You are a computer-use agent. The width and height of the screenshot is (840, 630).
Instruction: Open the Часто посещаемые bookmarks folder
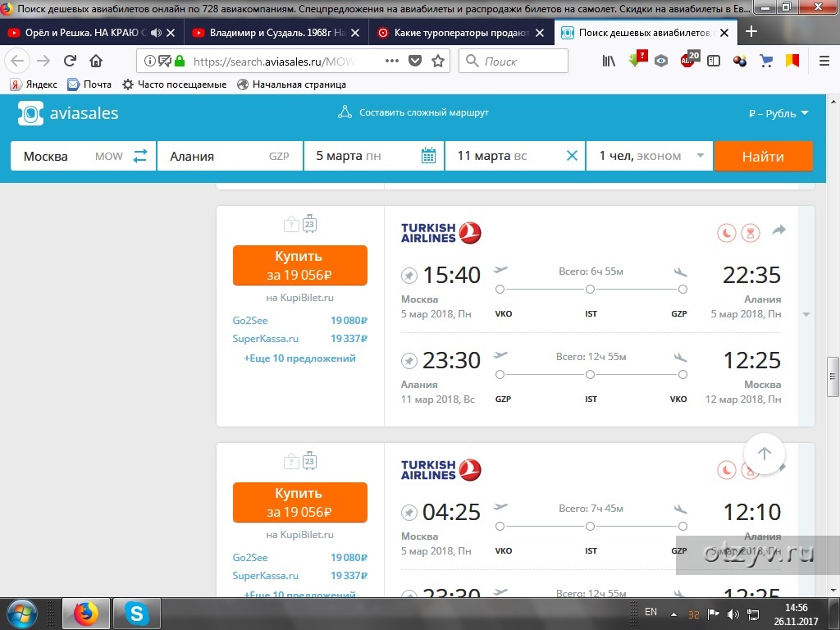point(175,84)
